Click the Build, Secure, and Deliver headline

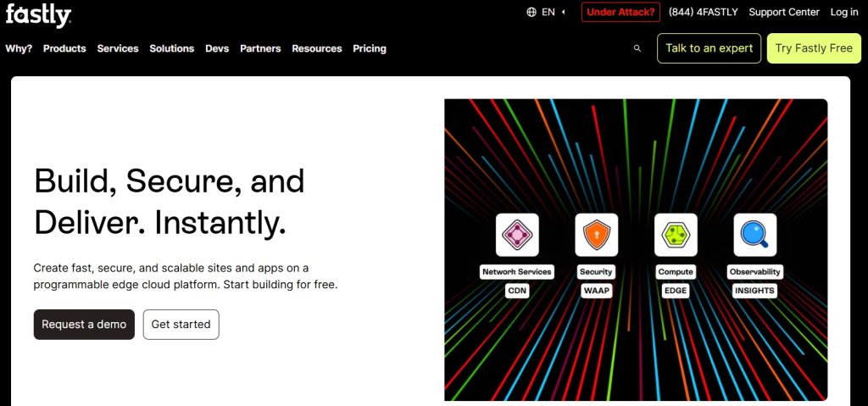(170, 201)
